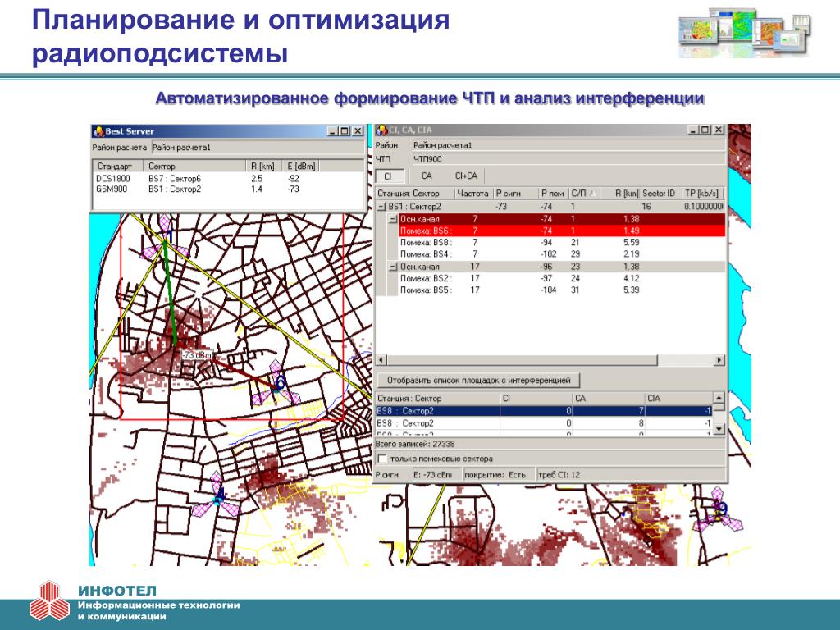Select GSM900 row in Best Server
The height and width of the screenshot is (630, 840).
point(228,189)
